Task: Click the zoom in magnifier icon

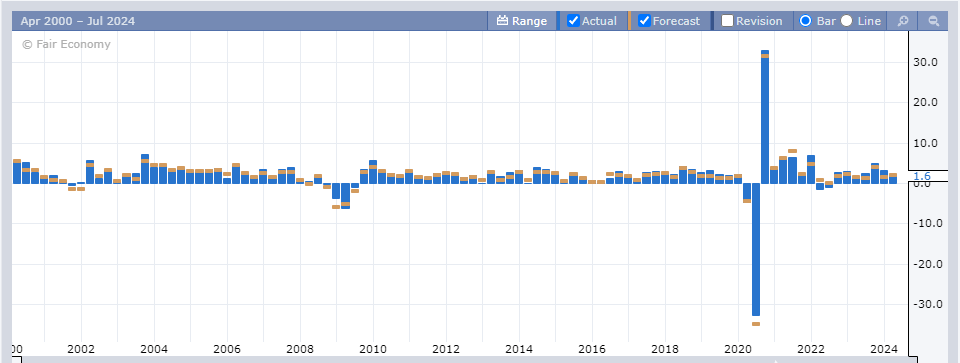Action: coord(902,21)
